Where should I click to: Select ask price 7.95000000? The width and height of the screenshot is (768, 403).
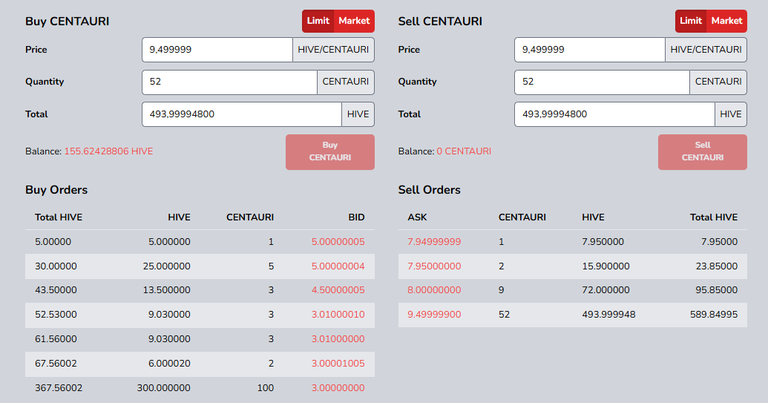434,266
